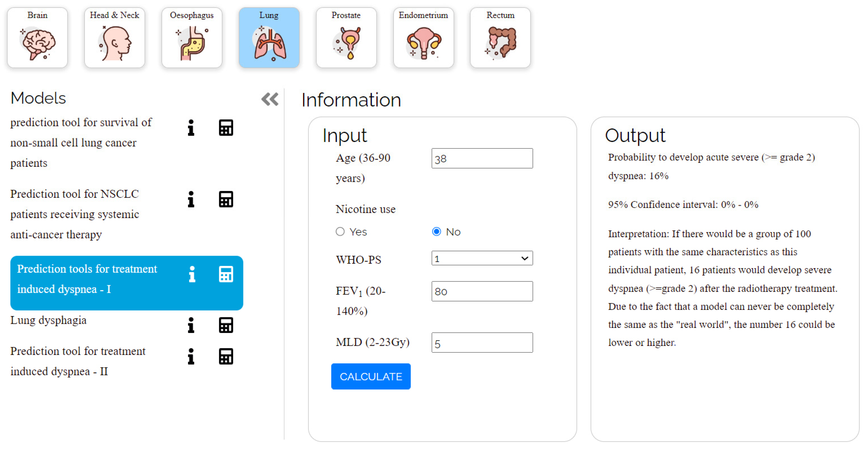
Task: Open calculator for NSCLC survival prediction tool
Action: pyautogui.click(x=226, y=128)
